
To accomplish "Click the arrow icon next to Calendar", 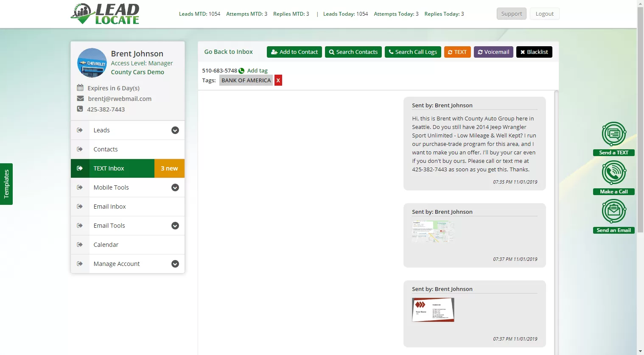I will coord(80,245).
